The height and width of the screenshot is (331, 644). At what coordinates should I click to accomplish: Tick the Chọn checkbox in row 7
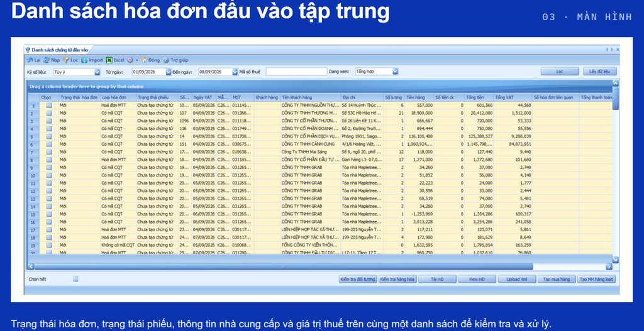(49, 152)
